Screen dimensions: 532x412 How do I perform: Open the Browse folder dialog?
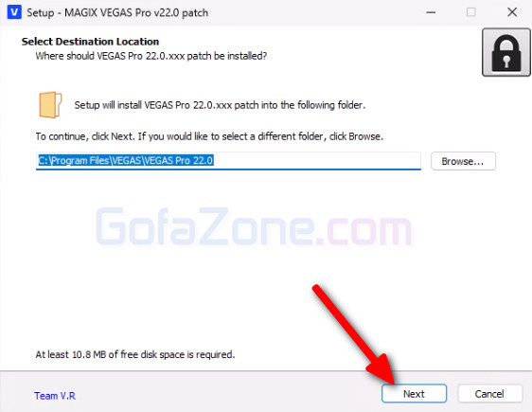[463, 161]
